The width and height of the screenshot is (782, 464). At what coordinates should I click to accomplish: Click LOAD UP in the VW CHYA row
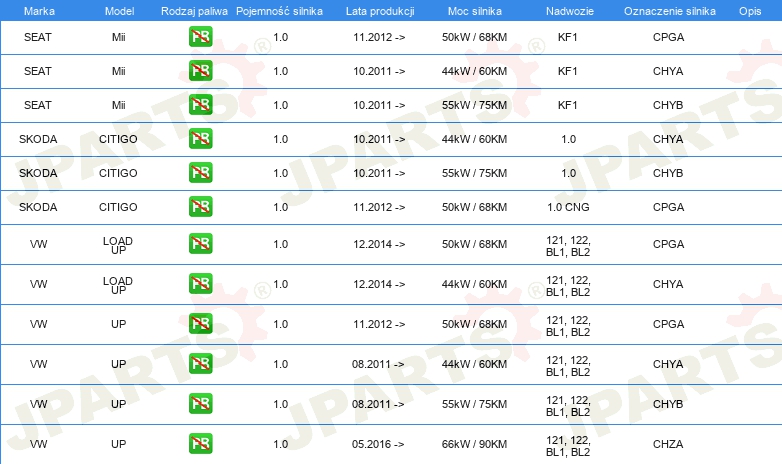[118, 285]
